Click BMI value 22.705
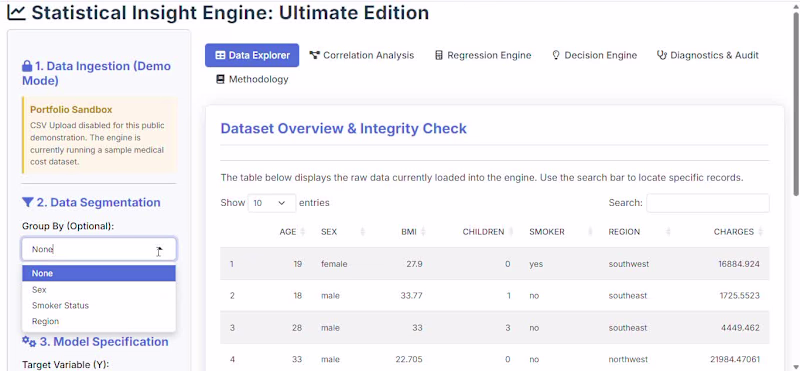The image size is (800, 371). click(409, 359)
